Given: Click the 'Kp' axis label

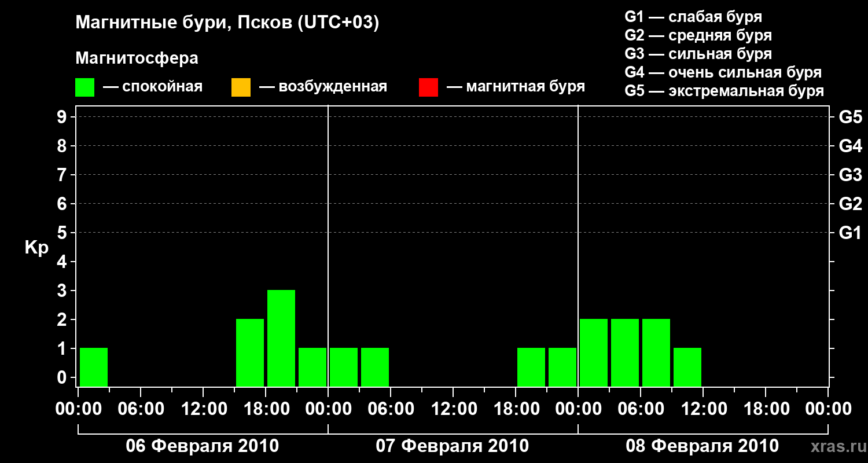Looking at the screenshot, I should (36, 248).
